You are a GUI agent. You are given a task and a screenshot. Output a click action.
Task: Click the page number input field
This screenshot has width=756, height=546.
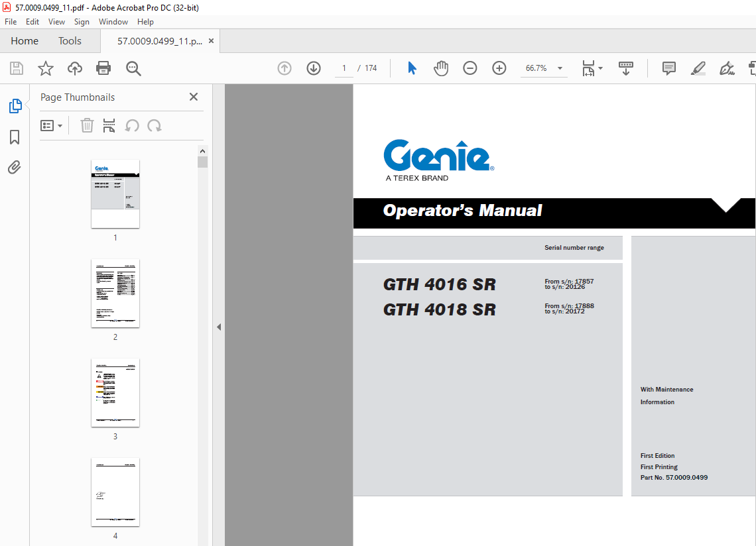pyautogui.click(x=344, y=68)
